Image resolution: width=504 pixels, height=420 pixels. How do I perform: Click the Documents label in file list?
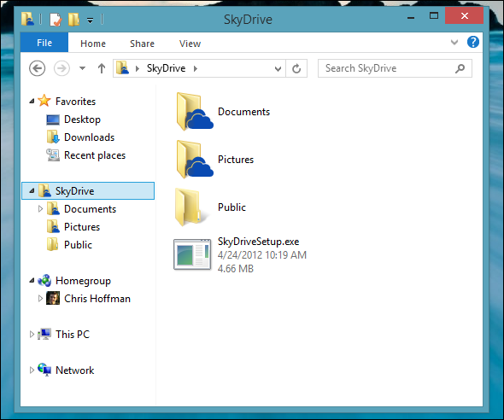(243, 112)
